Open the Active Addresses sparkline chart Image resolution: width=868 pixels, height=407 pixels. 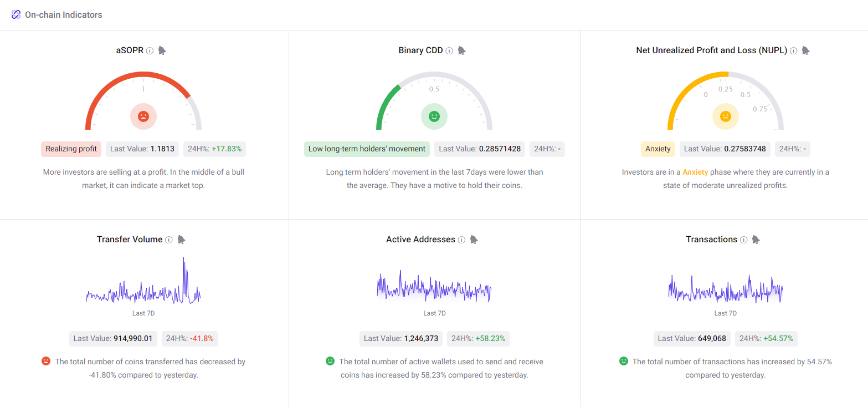coord(434,286)
